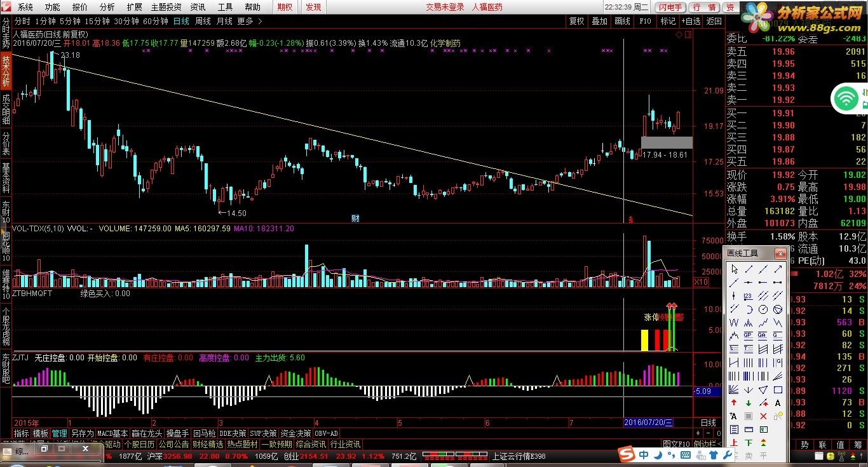The height and width of the screenshot is (467, 868).
Task: Select the circumscribed circle tool
Action: coord(778,309)
